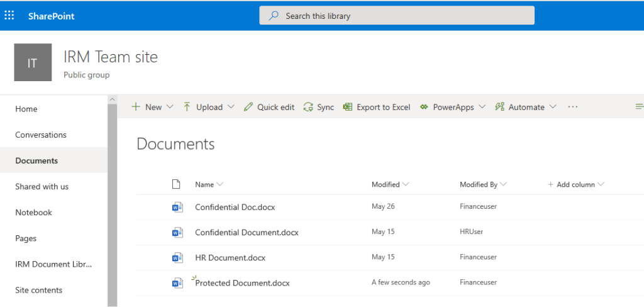Click the scrollbar up arrow
Screen dimensions: 644x307
click(112, 99)
